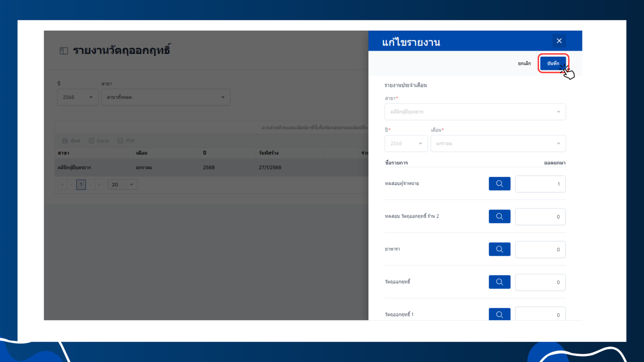Open the year 2568 filter dropdown

point(77,97)
